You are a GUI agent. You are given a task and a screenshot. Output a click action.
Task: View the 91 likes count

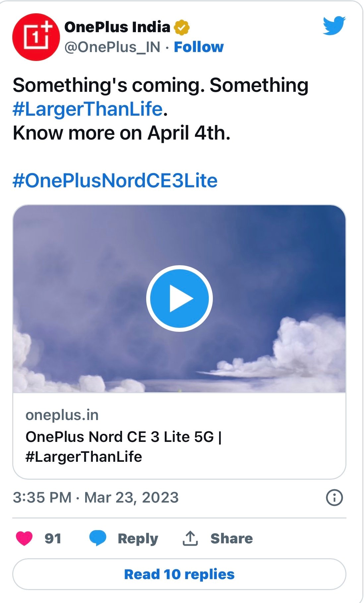point(53,538)
